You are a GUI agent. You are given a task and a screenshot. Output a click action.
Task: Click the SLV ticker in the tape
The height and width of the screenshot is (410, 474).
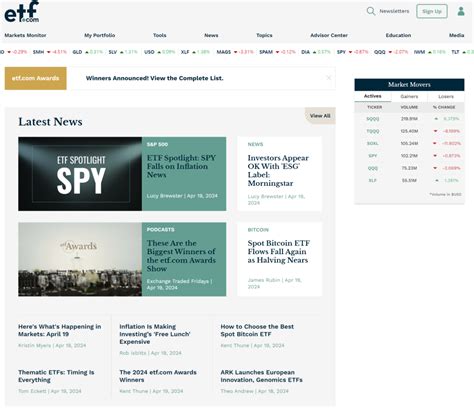113,52
